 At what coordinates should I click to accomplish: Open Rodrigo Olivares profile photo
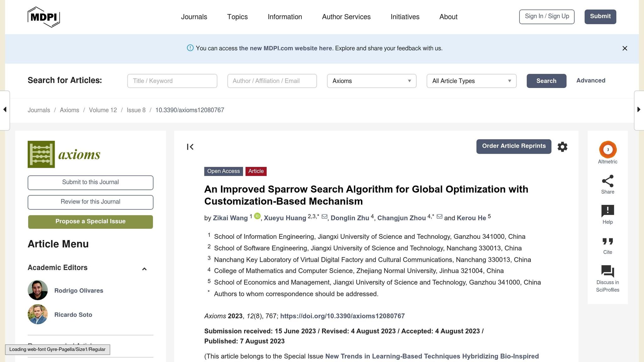[38, 290]
